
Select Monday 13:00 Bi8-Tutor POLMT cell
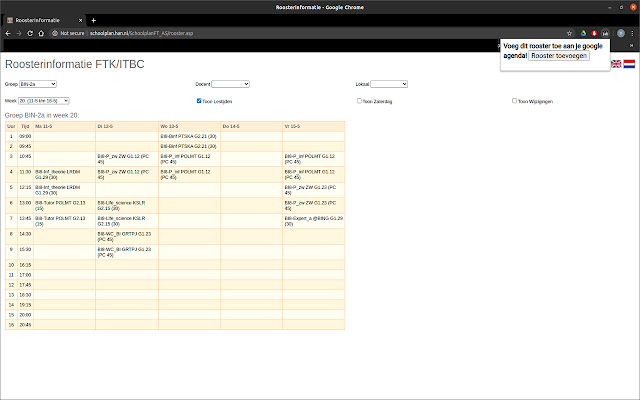(64, 206)
